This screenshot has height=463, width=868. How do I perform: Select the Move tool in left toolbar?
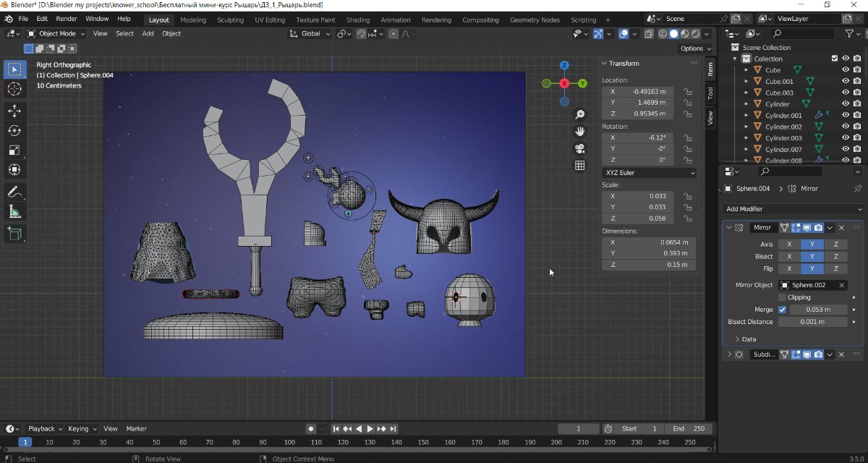point(14,110)
